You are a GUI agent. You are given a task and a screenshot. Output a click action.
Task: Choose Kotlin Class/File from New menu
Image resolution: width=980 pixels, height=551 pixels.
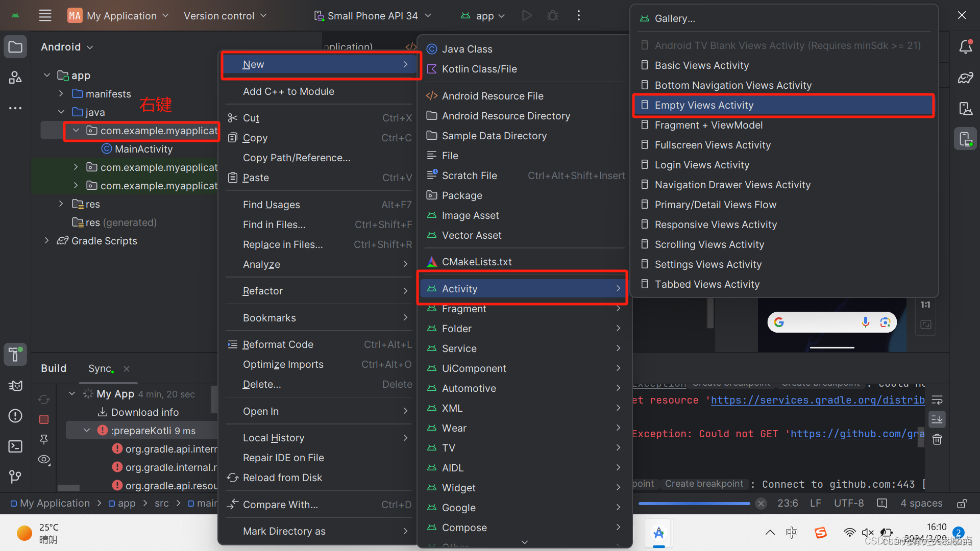click(x=479, y=69)
